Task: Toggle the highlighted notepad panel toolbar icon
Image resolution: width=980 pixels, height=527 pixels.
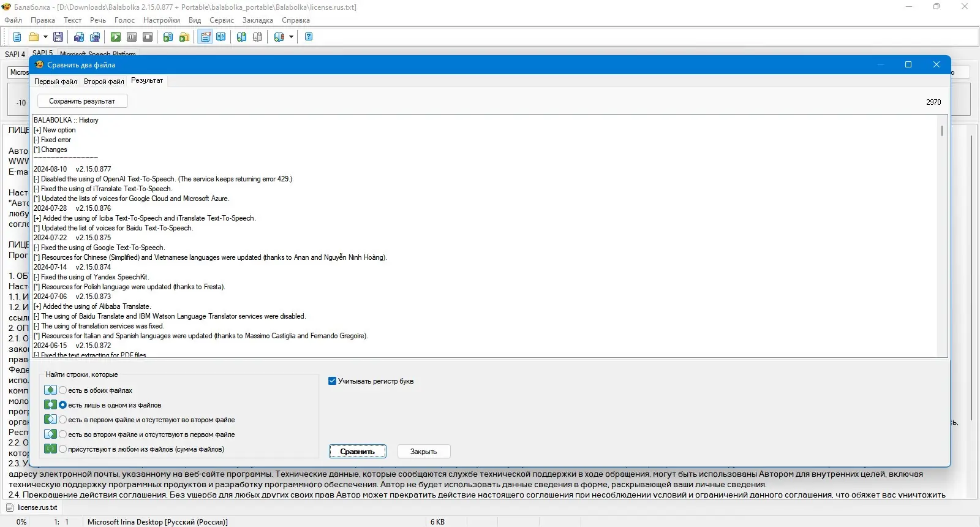Action: (205, 37)
